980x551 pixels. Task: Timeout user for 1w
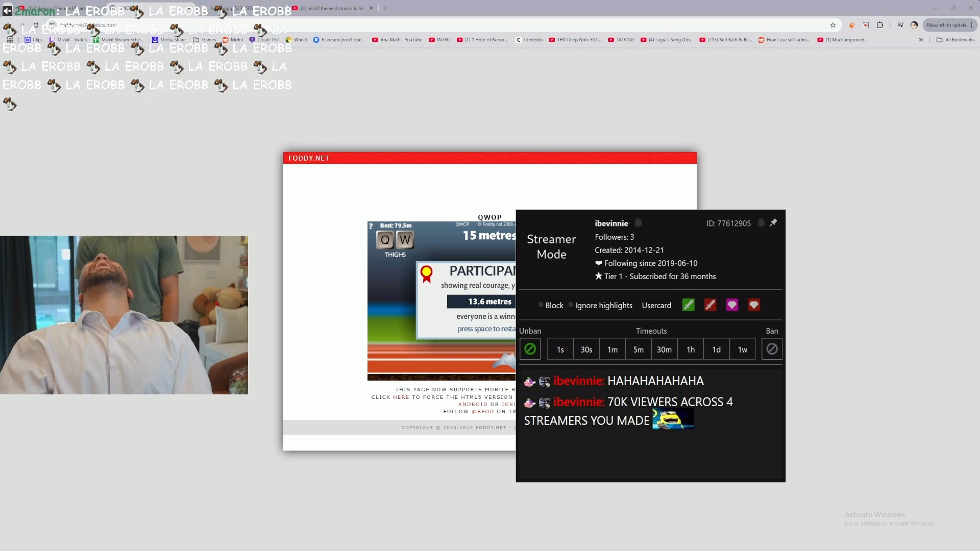pos(743,349)
